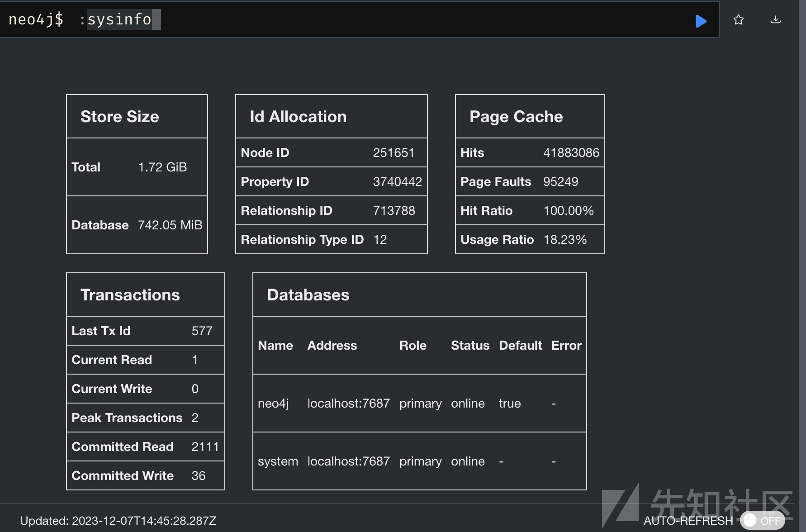This screenshot has height=532, width=806.
Task: Toggle the AUTO-REFRESH switch on
Action: coord(762,520)
